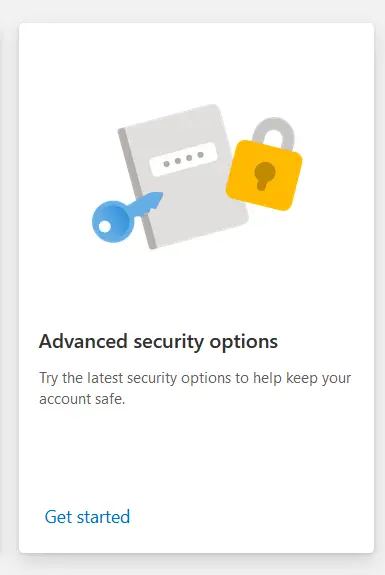Open the Get started link
Image resolution: width=385 pixels, height=575 pixels.
[87, 516]
